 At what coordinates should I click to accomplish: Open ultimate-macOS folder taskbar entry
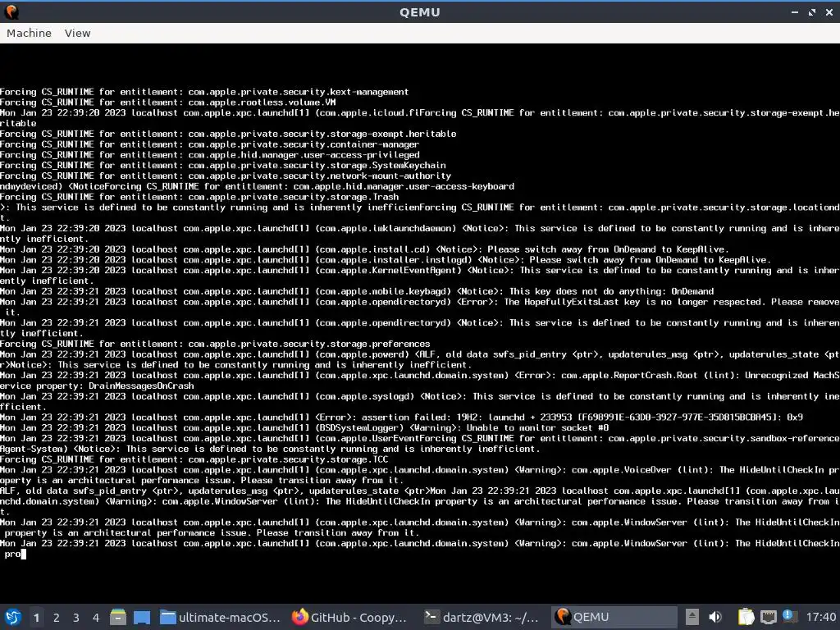pos(220,617)
